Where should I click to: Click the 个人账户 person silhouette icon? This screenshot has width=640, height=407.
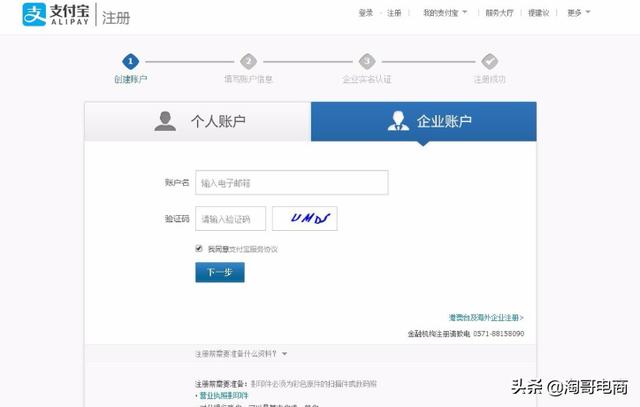[165, 121]
